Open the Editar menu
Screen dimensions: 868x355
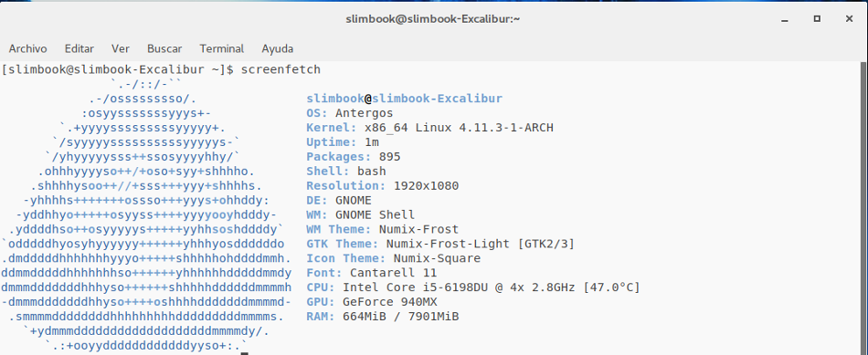click(79, 48)
